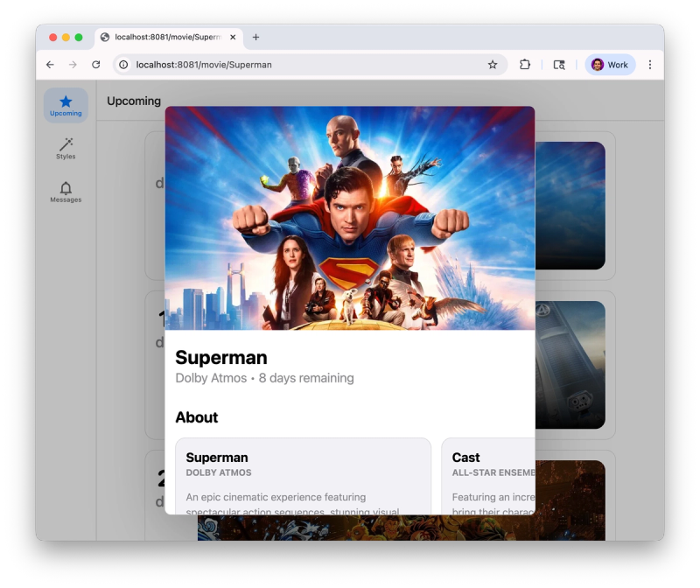Open the side panel search icon
The width and height of the screenshot is (700, 588).
click(559, 65)
